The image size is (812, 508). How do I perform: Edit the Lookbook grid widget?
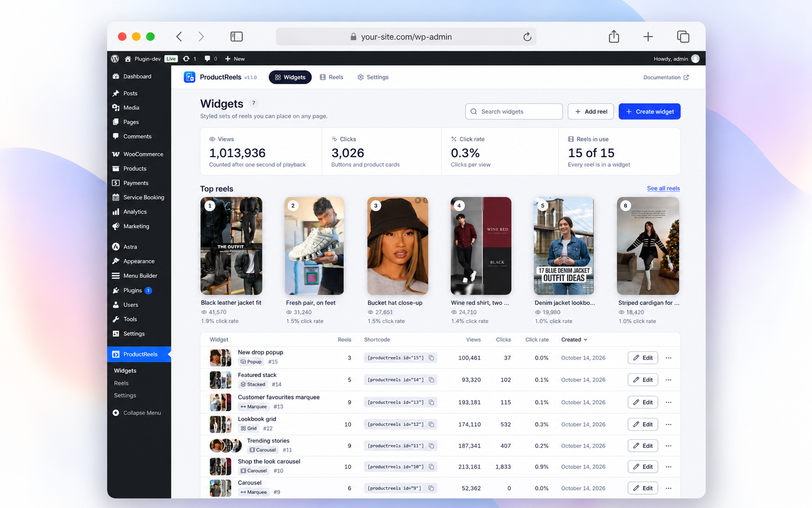coord(643,425)
